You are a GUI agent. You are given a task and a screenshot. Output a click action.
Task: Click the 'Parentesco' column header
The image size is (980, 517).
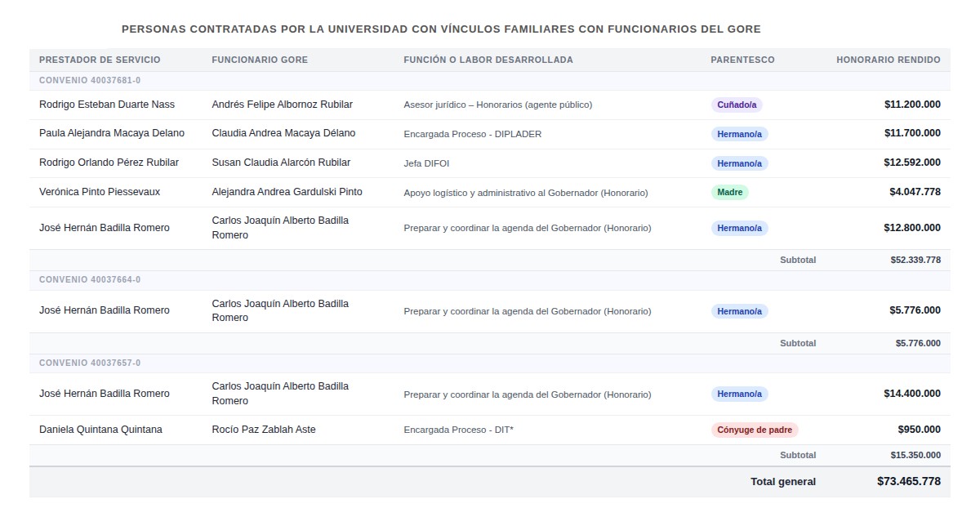tap(742, 60)
